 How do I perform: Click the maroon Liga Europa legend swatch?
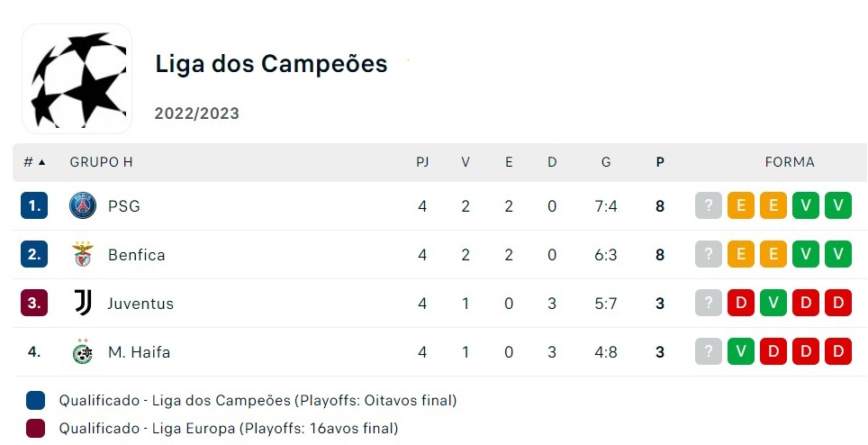coord(35,429)
